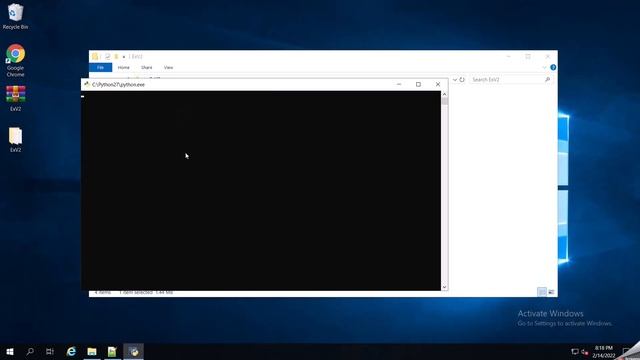The height and width of the screenshot is (360, 640).
Task: Expand the Explorer ribbon chevron
Action: [x=544, y=67]
